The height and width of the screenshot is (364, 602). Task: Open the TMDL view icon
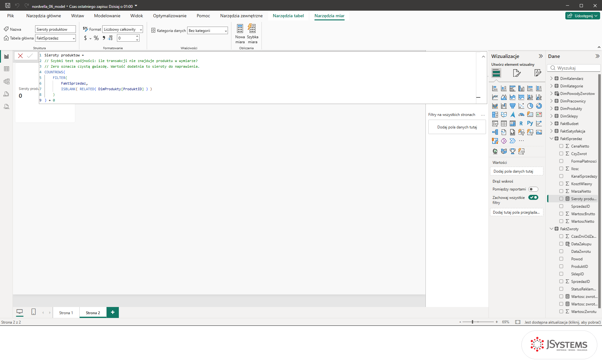click(x=7, y=107)
